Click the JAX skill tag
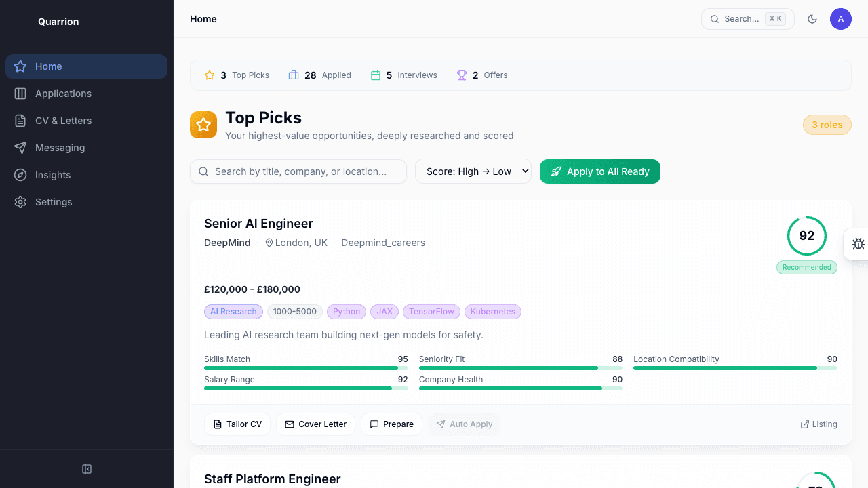Image resolution: width=868 pixels, height=488 pixels. click(384, 312)
